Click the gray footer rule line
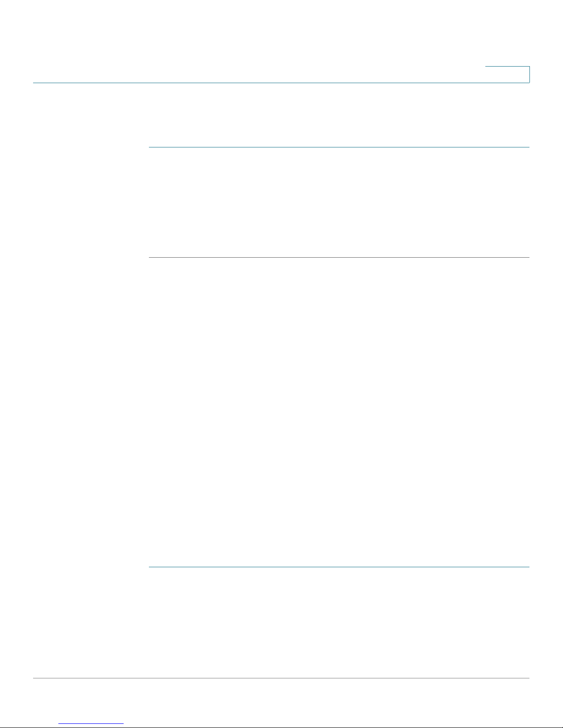 point(281,678)
